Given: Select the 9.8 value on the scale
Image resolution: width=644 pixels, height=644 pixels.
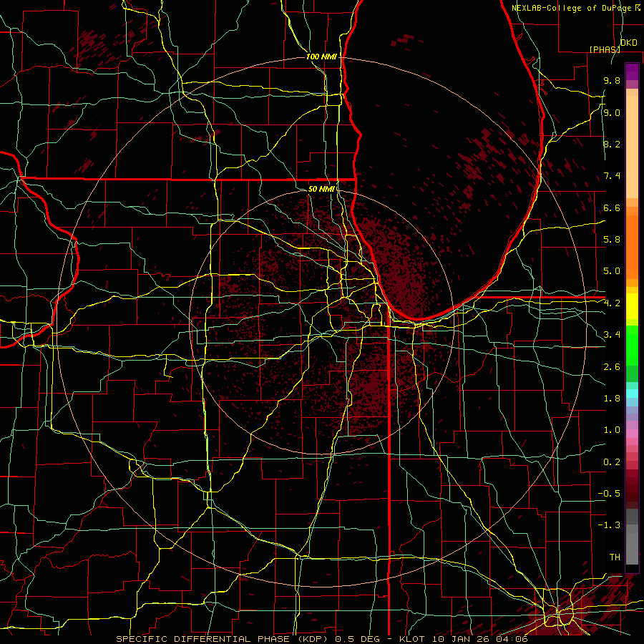Looking at the screenshot, I should pos(612,80).
